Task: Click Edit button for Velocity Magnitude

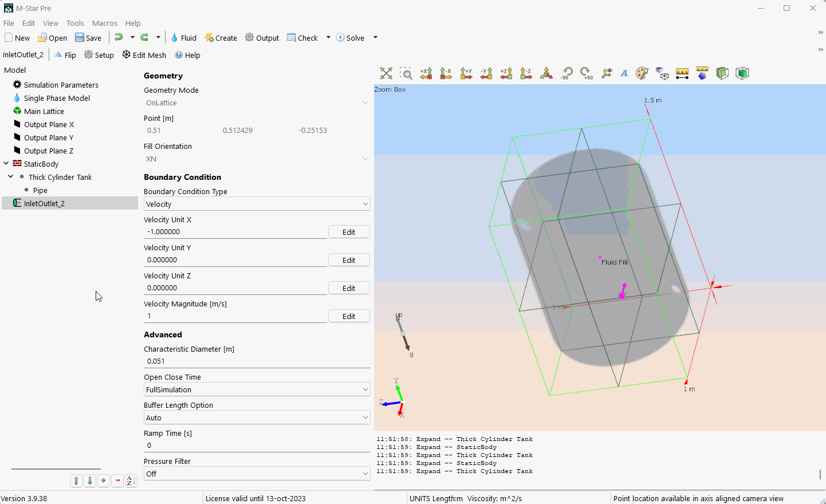Action: point(349,316)
